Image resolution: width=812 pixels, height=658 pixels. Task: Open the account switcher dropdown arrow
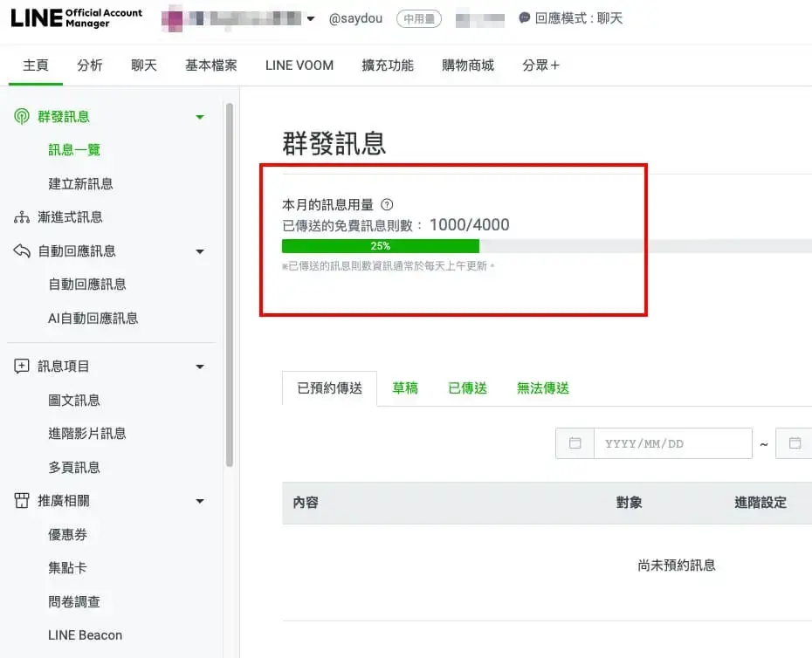point(310,19)
